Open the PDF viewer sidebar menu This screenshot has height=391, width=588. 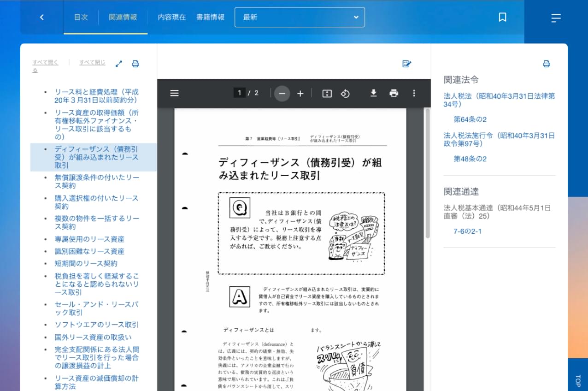click(x=174, y=93)
